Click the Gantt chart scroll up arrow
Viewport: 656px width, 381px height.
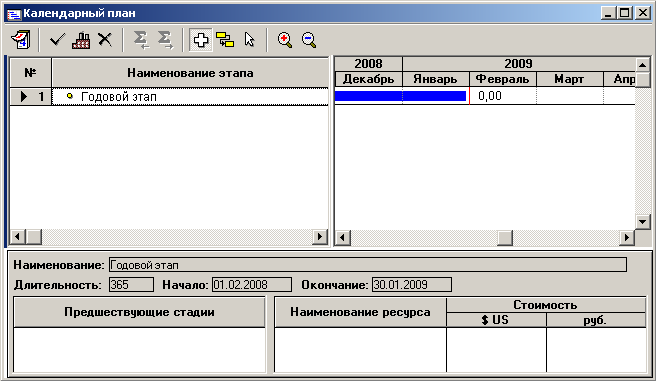[642, 65]
